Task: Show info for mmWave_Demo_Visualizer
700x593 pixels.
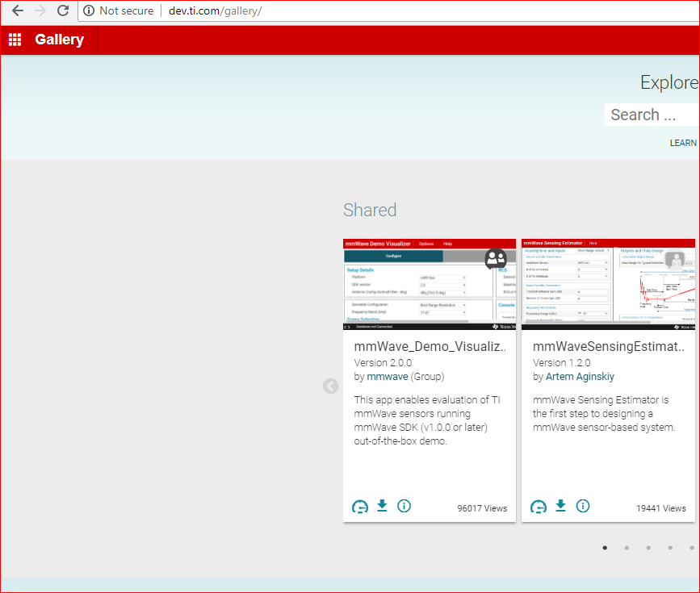Action: click(404, 506)
